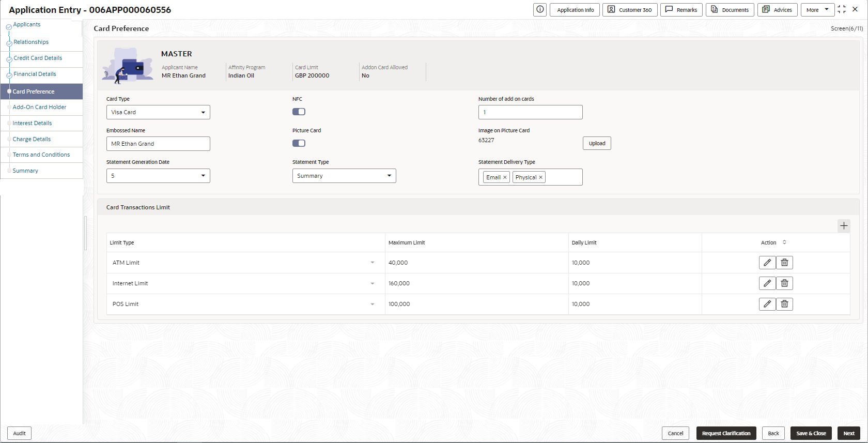The image size is (868, 443).
Task: Close the Application Entry window
Action: [855, 9]
